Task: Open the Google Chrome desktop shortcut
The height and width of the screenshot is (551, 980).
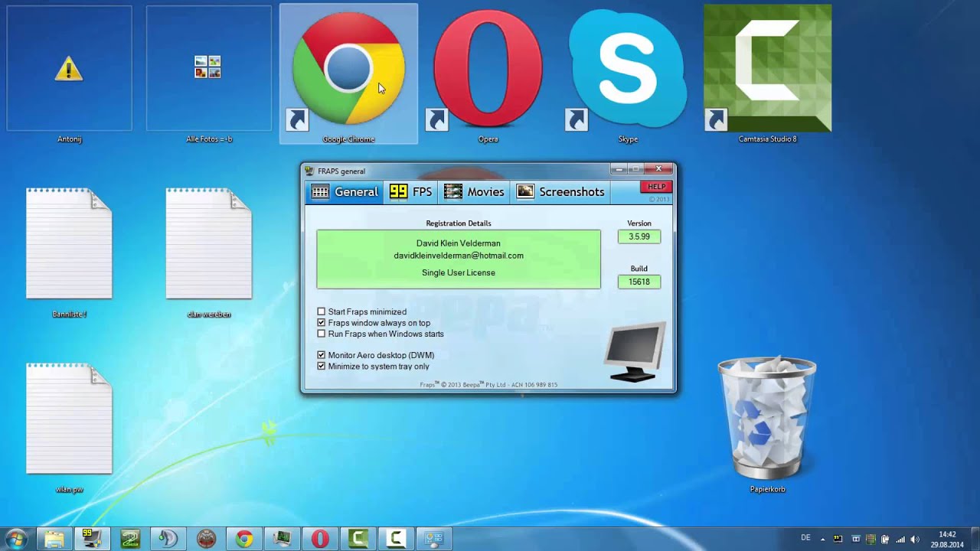Action: click(348, 73)
